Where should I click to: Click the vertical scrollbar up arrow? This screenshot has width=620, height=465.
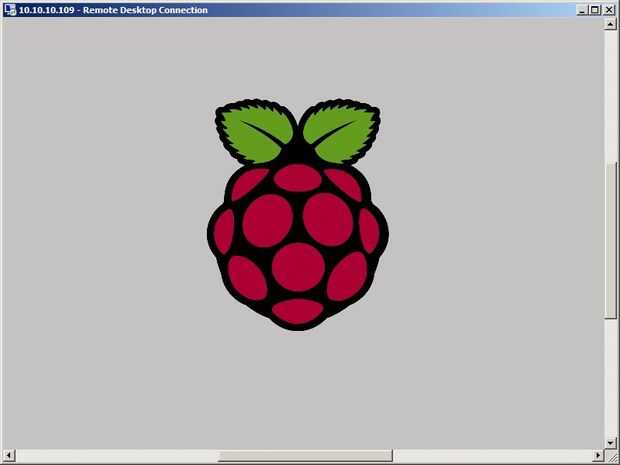click(x=611, y=25)
